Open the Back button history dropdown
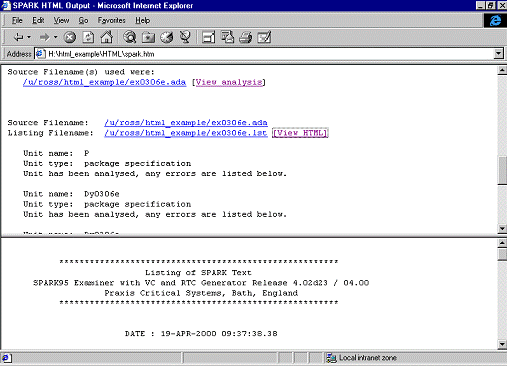The width and height of the screenshot is (507, 366). click(29, 37)
